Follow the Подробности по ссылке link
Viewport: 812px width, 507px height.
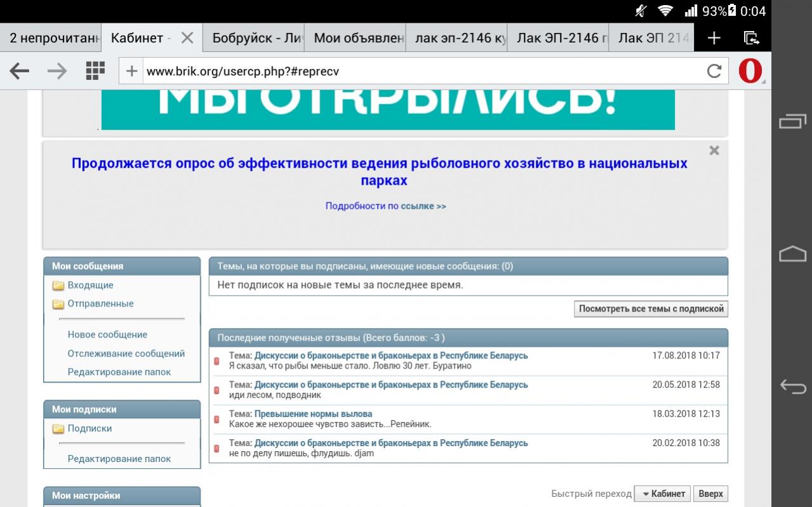385,206
